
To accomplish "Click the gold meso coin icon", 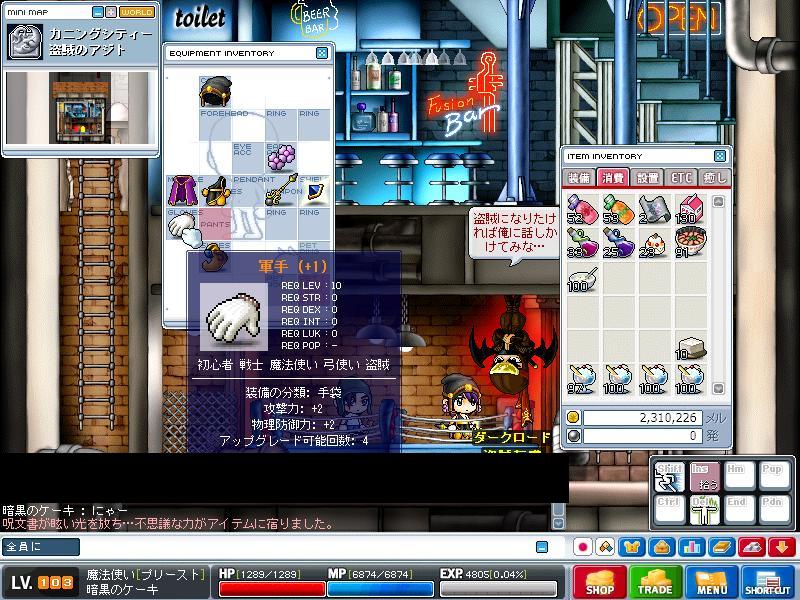I will pos(573,418).
